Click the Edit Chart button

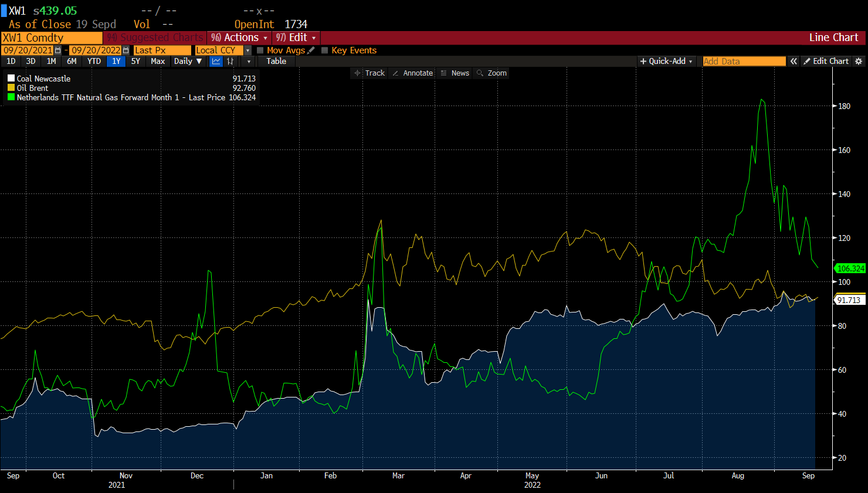coord(826,61)
